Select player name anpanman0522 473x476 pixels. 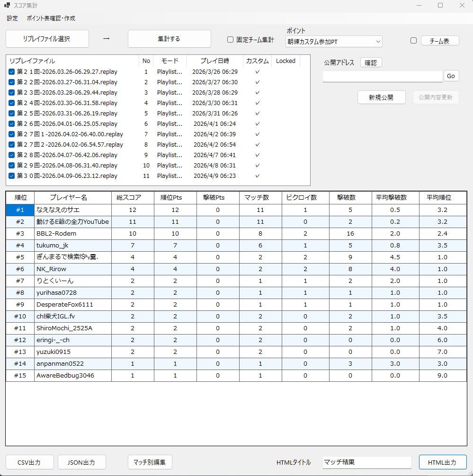point(60,364)
